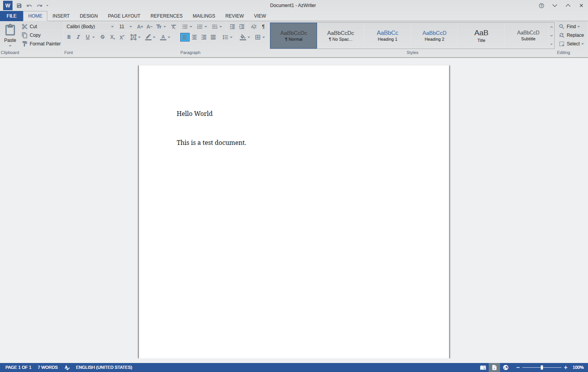Click the Undo arrow in quick access
Image resolution: width=588 pixels, height=372 pixels.
(x=29, y=6)
